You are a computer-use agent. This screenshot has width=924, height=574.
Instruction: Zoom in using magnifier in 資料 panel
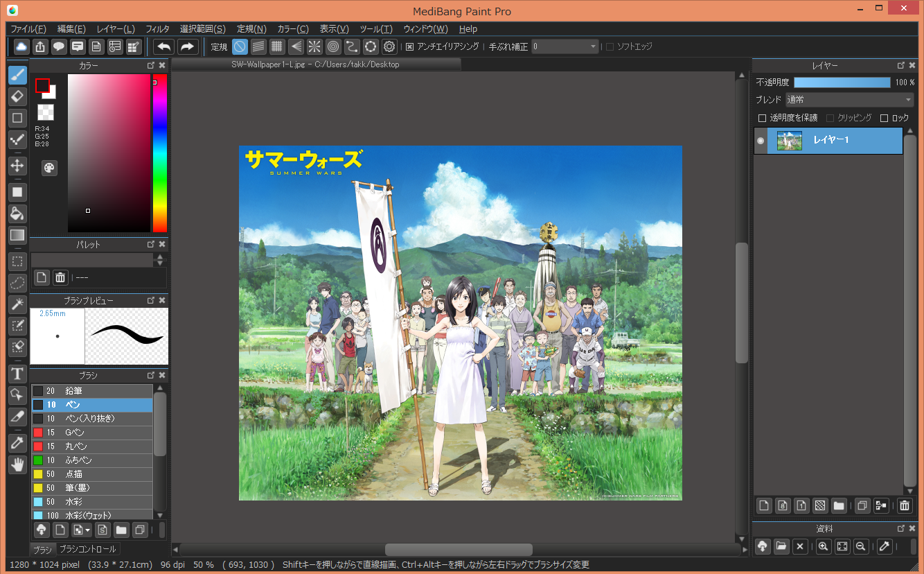(x=824, y=546)
